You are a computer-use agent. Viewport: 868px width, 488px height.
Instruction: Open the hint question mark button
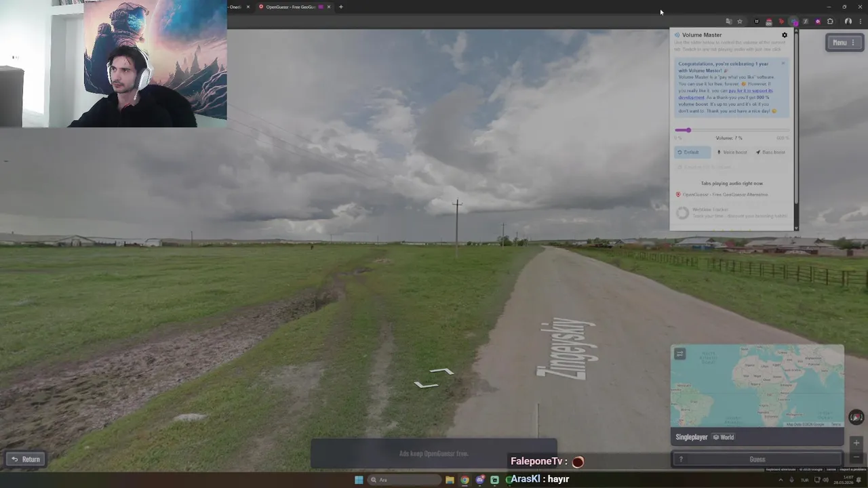click(x=681, y=460)
